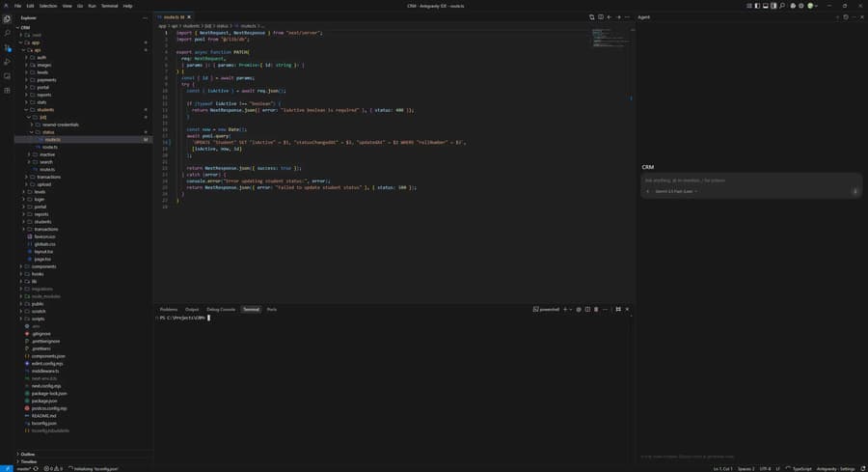The width and height of the screenshot is (868, 472).
Task: Open Agent conversation history icon
Action: pyautogui.click(x=845, y=17)
